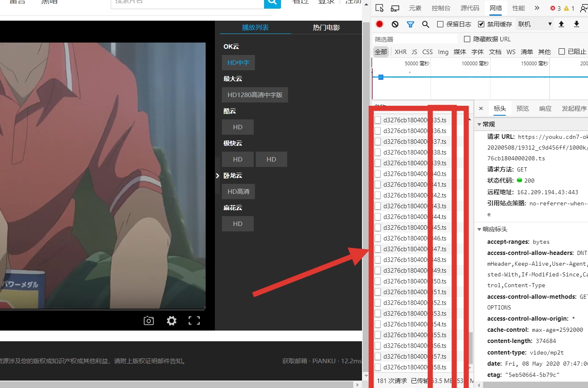Play the OK云 HD中字 source
The height and width of the screenshot is (388, 588).
pyautogui.click(x=238, y=62)
